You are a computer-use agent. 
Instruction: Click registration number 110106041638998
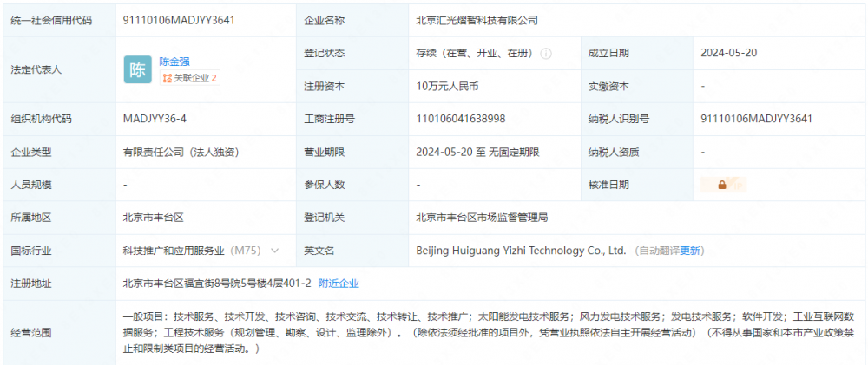coord(461,119)
